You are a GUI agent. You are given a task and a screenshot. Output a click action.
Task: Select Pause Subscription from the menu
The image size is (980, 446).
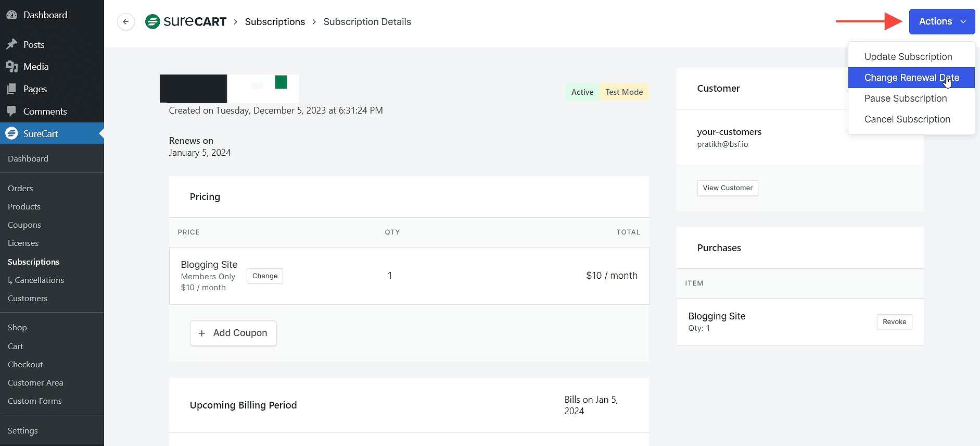[x=905, y=98]
